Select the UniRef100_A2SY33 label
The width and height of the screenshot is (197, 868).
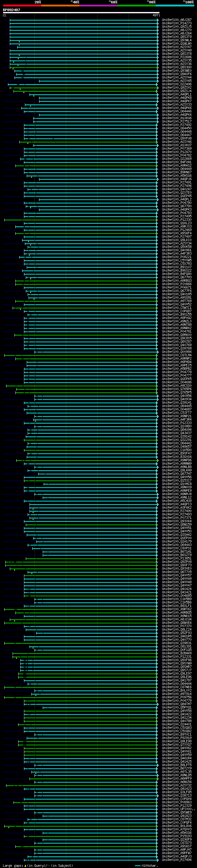[x=177, y=104]
